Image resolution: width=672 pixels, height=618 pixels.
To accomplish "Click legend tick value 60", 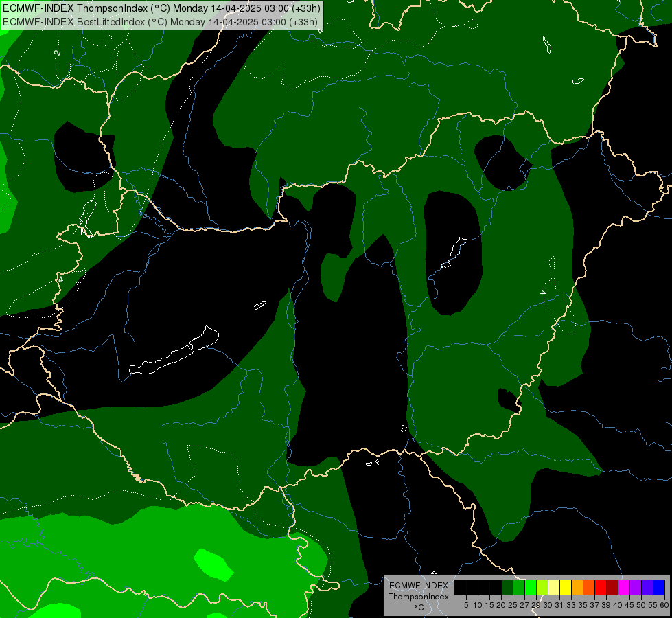I will (x=664, y=605).
